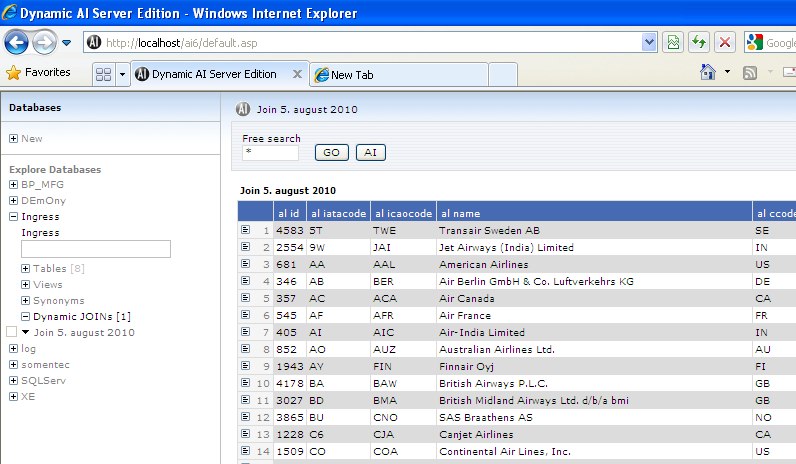Close the Dynamic AI Server Edition tab

point(297,74)
